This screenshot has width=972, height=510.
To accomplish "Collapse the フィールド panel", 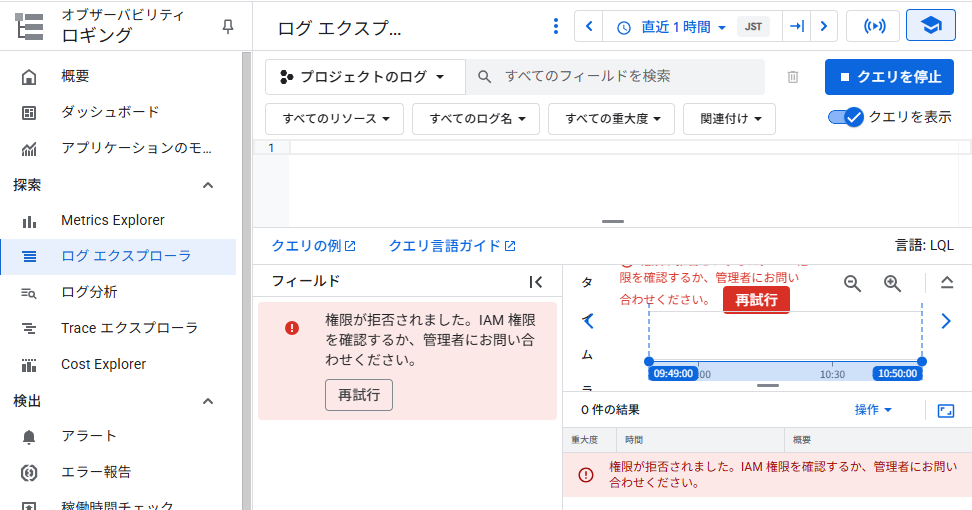I will (536, 282).
